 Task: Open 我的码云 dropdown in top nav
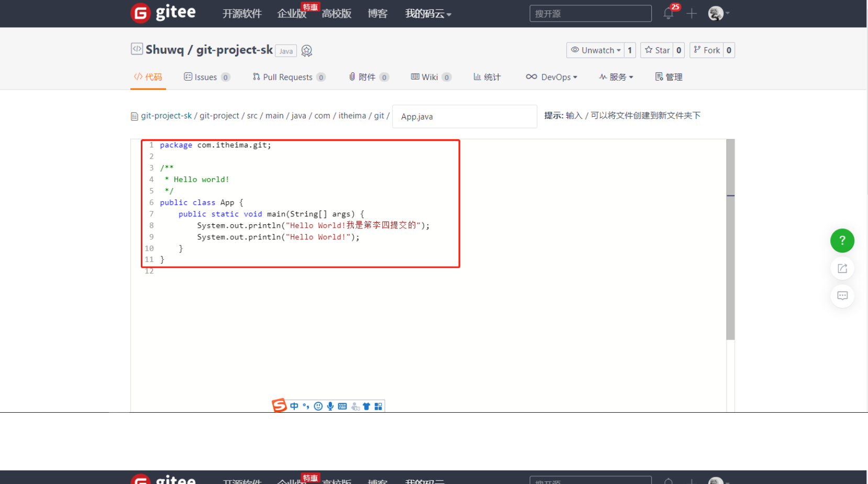tap(428, 14)
